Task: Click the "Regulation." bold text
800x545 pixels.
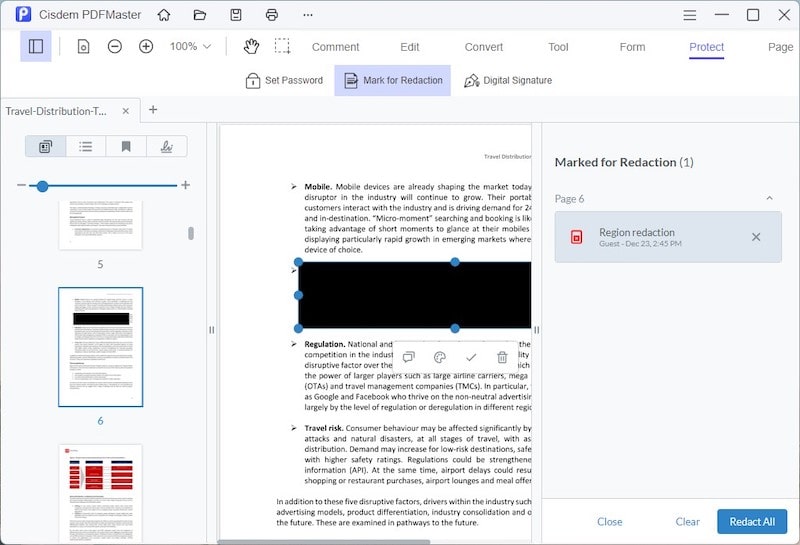Action: point(324,344)
